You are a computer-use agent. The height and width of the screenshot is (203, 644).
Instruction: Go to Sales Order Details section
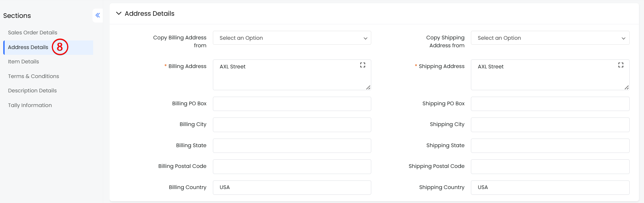coord(33,33)
